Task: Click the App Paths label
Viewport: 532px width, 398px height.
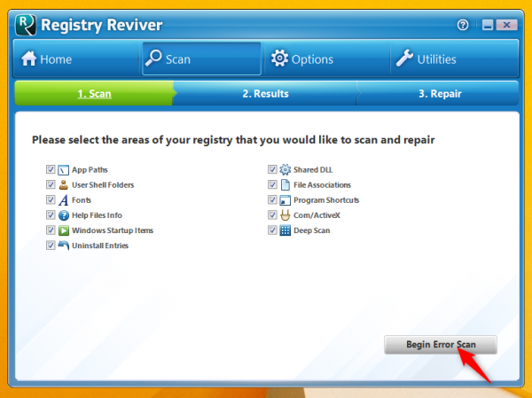Action: coord(90,169)
